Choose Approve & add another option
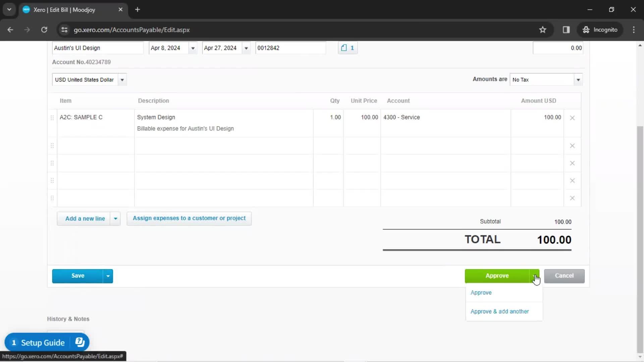Screen dimensions: 644x362 (x=499, y=311)
